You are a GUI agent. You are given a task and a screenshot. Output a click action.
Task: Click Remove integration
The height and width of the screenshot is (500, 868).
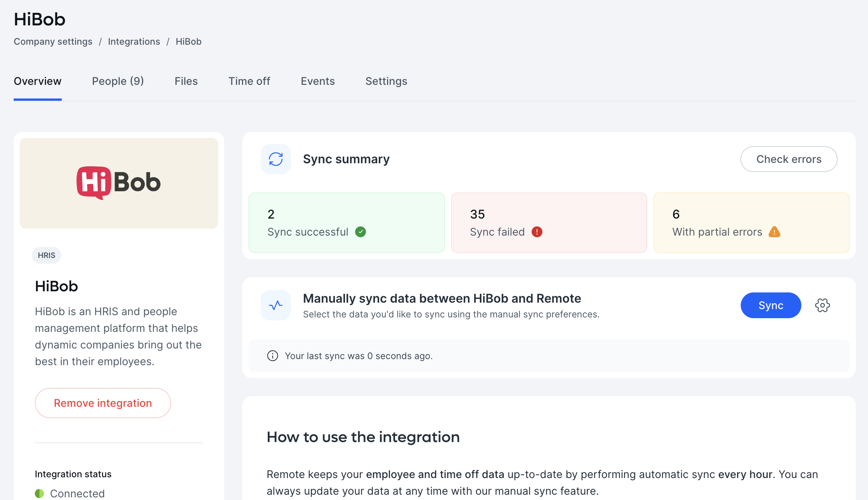[x=103, y=403]
